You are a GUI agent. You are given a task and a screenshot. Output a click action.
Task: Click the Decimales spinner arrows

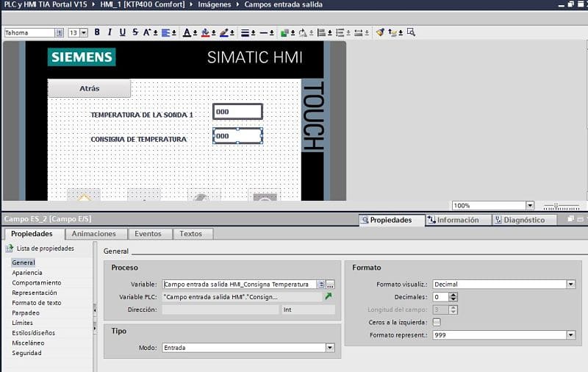453,297
